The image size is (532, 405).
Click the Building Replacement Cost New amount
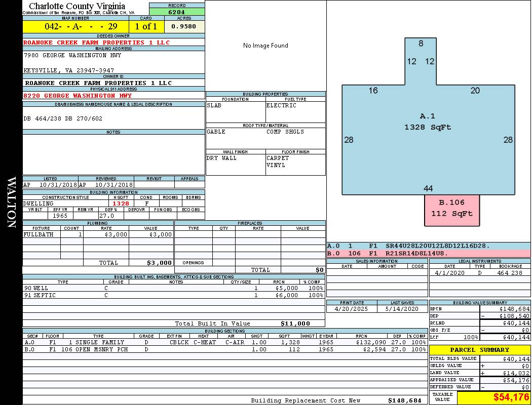(x=404, y=400)
